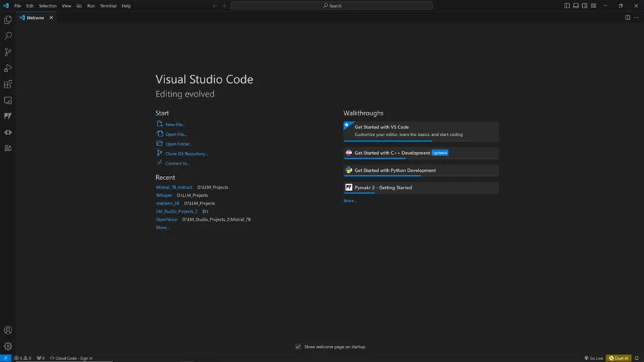
Task: Show More... walkthroughs
Action: coord(350,201)
